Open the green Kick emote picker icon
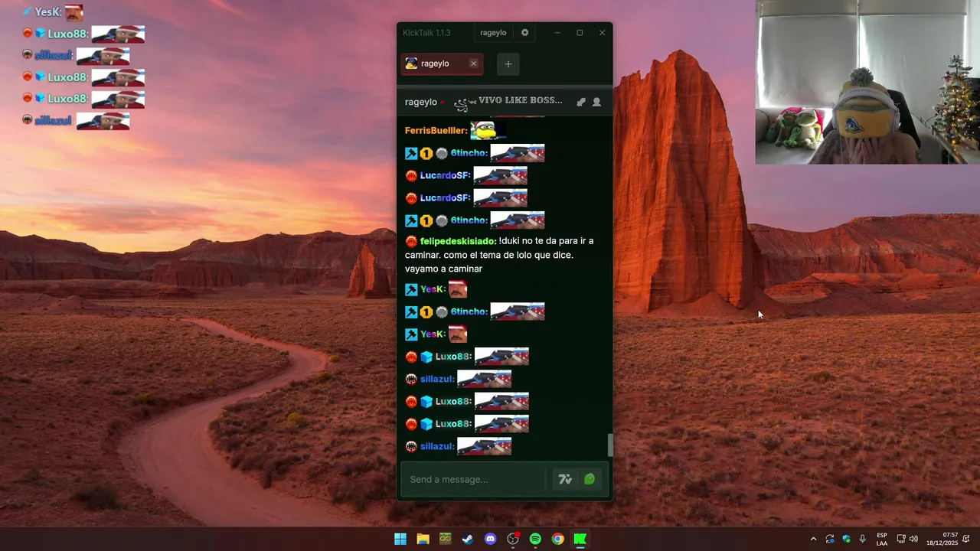The width and height of the screenshot is (980, 551). point(590,479)
